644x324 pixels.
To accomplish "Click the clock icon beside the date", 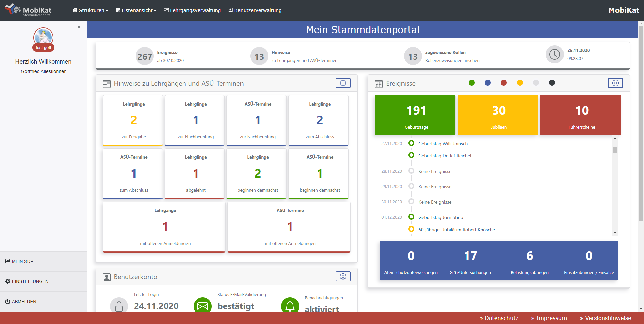I will pyautogui.click(x=554, y=54).
